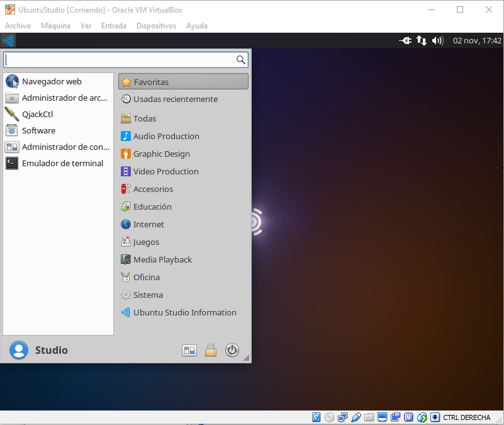This screenshot has height=425, width=504.
Task: Expand the Video Production category
Action: [165, 171]
